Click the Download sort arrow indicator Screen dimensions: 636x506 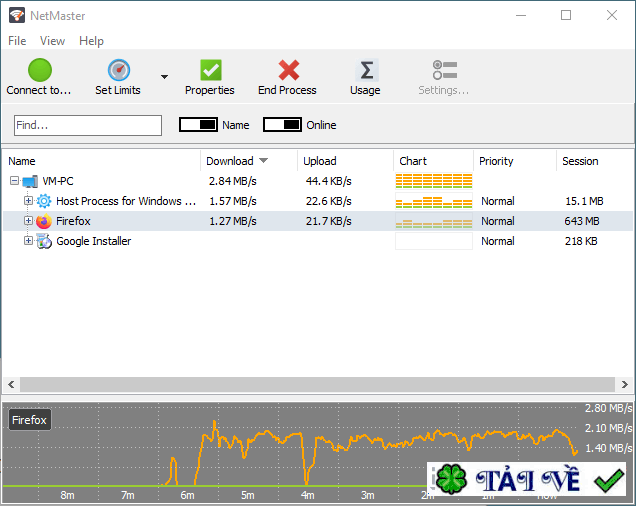click(x=264, y=161)
